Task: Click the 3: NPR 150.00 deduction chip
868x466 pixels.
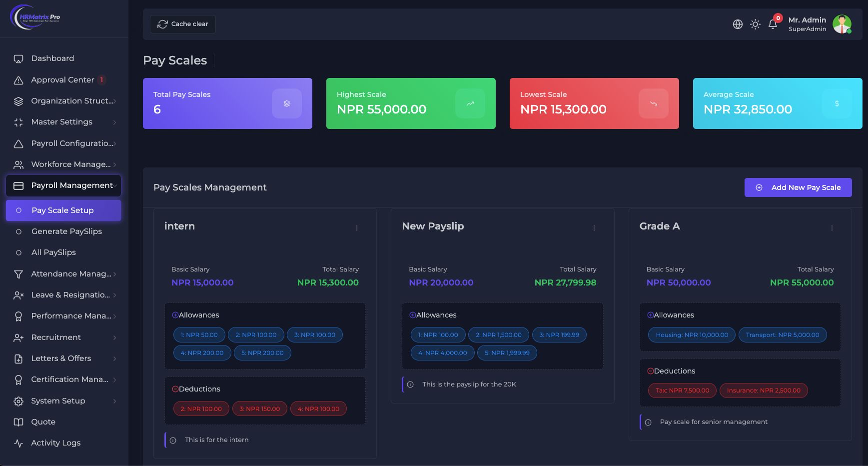Action: (x=260, y=409)
